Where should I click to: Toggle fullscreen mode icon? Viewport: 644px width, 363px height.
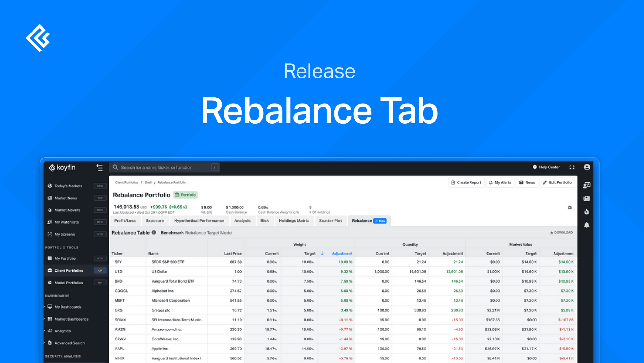pos(572,167)
